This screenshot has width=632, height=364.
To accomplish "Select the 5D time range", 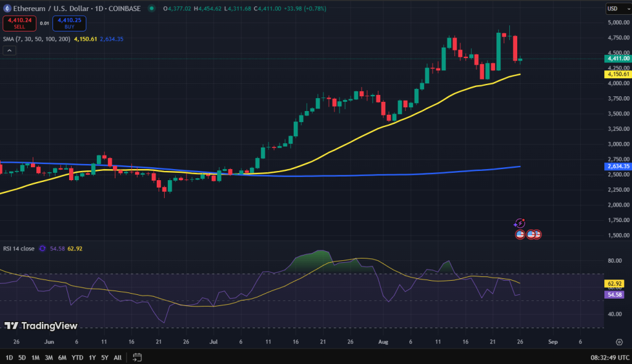I will pyautogui.click(x=22, y=358).
